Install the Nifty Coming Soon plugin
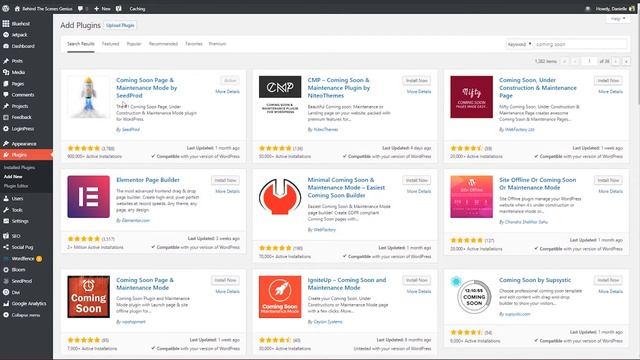The image size is (640, 360). pos(608,80)
